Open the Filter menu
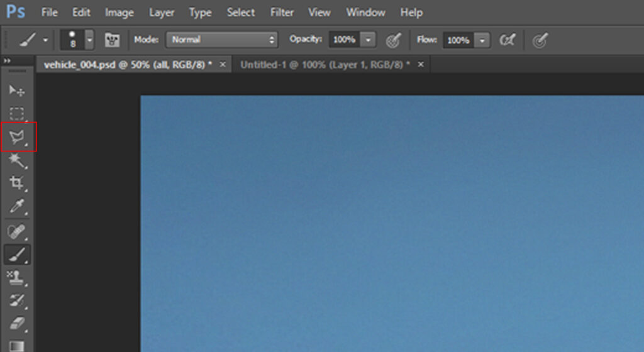Viewport: 644px width, 352px height. (282, 13)
